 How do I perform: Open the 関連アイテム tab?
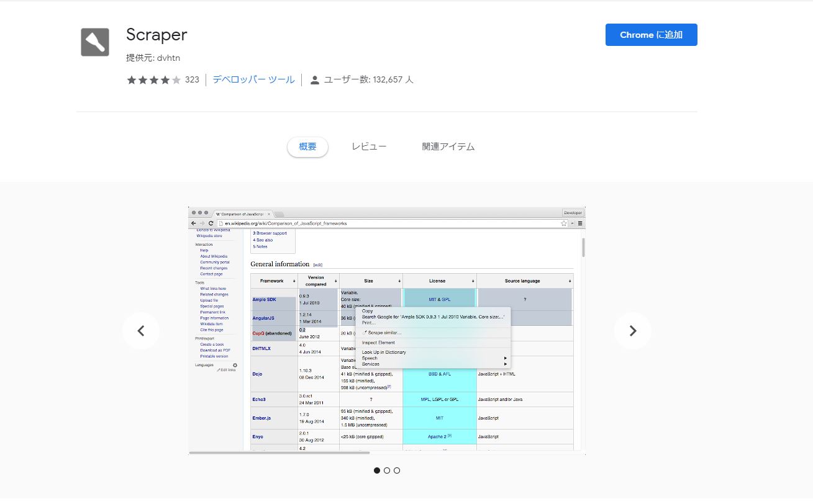click(x=448, y=146)
